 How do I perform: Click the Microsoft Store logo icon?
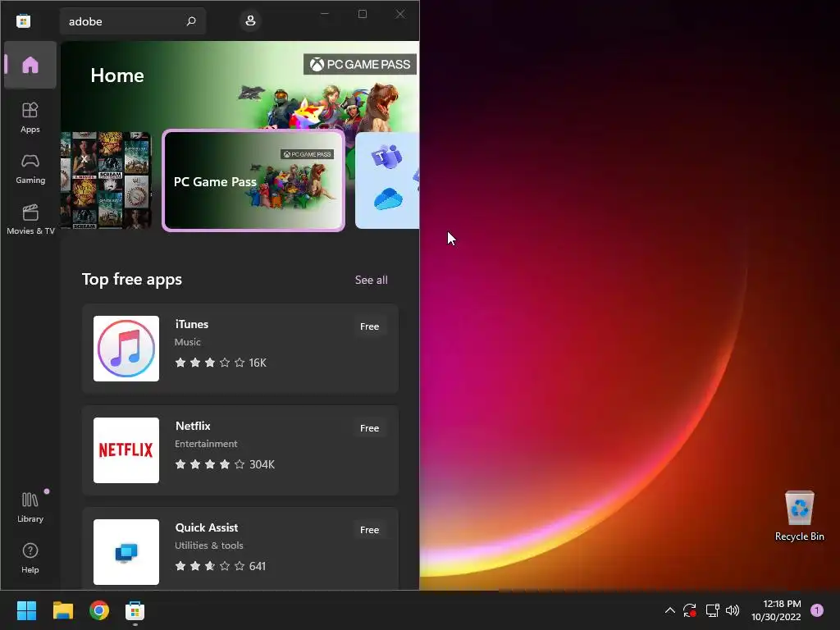[x=23, y=21]
